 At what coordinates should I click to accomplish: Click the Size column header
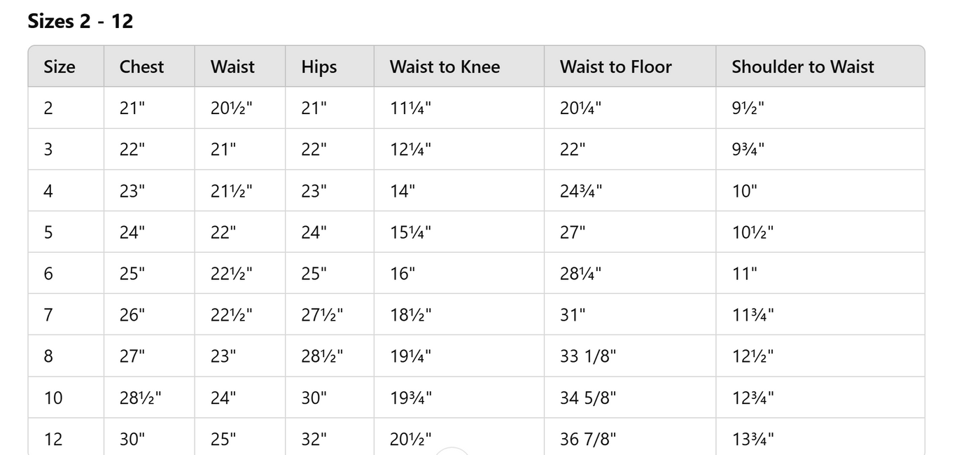[x=59, y=66]
